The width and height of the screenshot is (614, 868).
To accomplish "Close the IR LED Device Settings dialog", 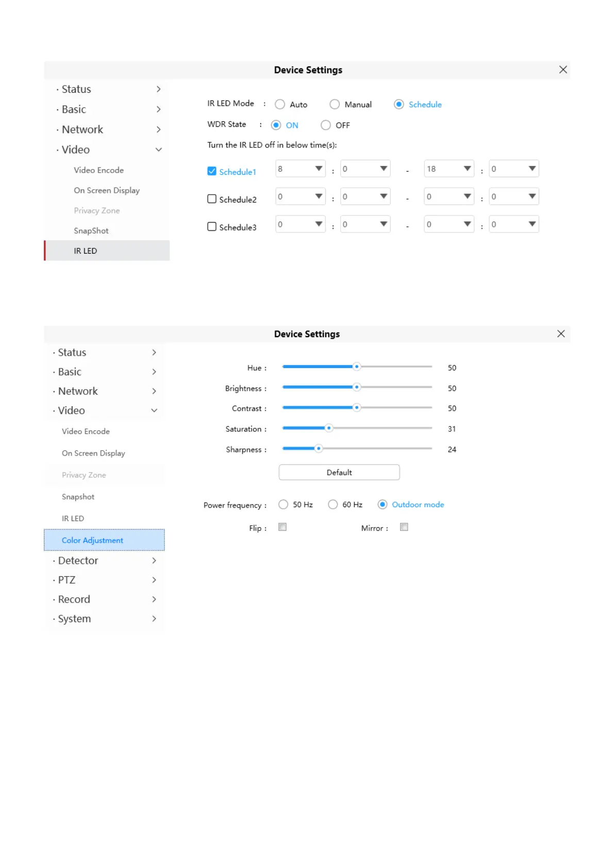I will (x=563, y=70).
